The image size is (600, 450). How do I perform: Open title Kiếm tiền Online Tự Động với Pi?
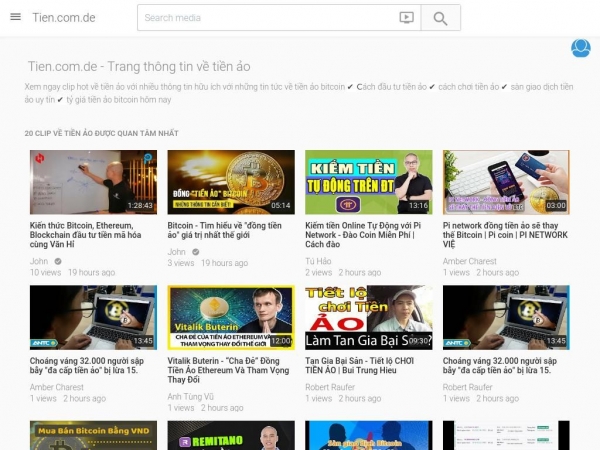pos(363,235)
